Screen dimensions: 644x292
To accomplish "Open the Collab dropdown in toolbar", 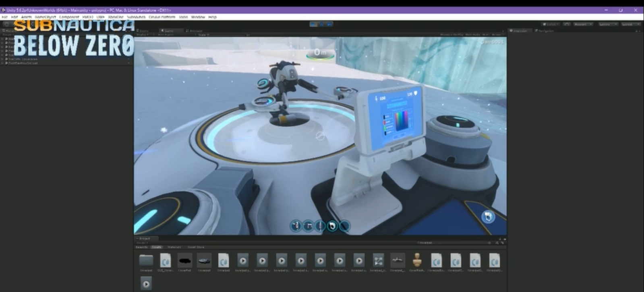I will (x=550, y=24).
